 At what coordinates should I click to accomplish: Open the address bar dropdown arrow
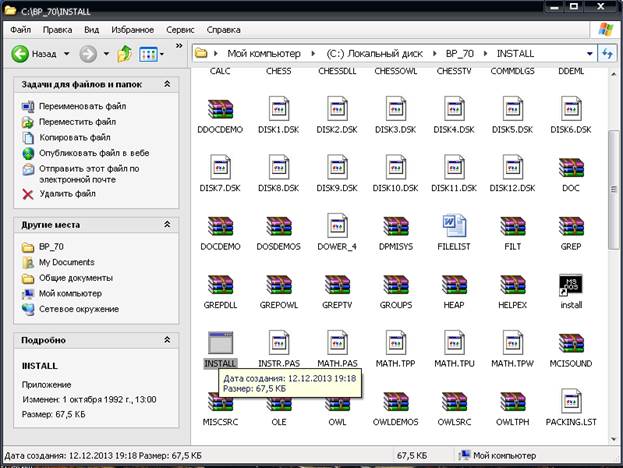coord(590,54)
